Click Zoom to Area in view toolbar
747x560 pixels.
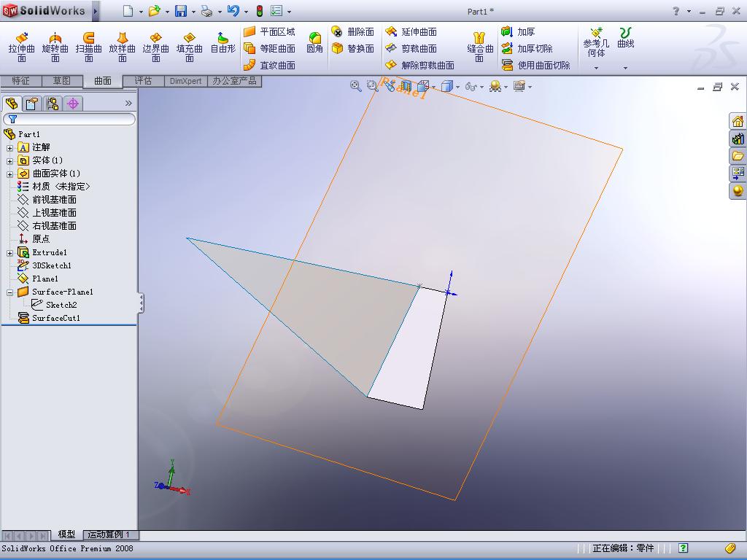pos(372,86)
